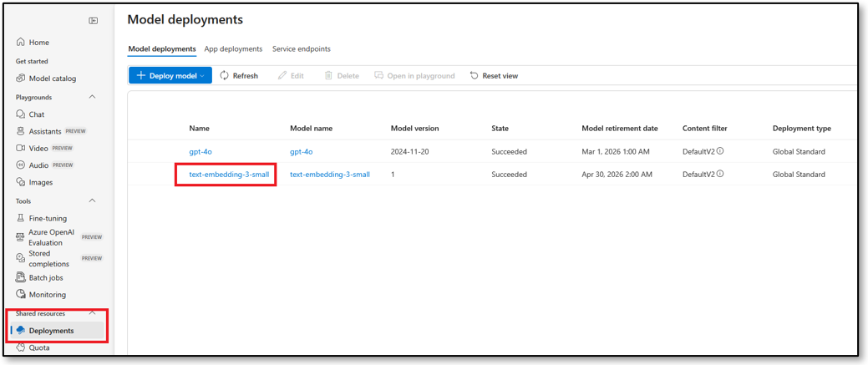
Task: Open the Deploy model dropdown
Action: click(170, 75)
